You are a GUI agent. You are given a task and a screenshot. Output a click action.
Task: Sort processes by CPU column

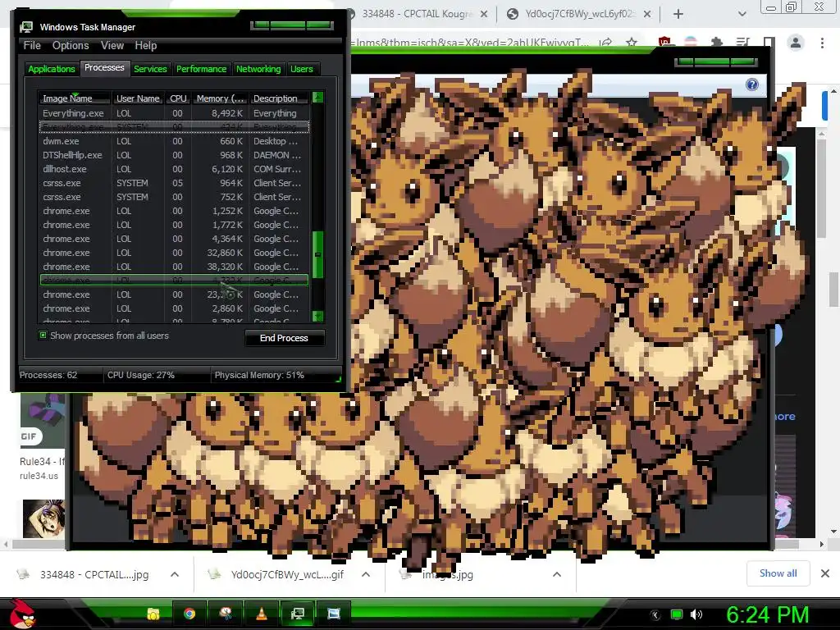178,98
